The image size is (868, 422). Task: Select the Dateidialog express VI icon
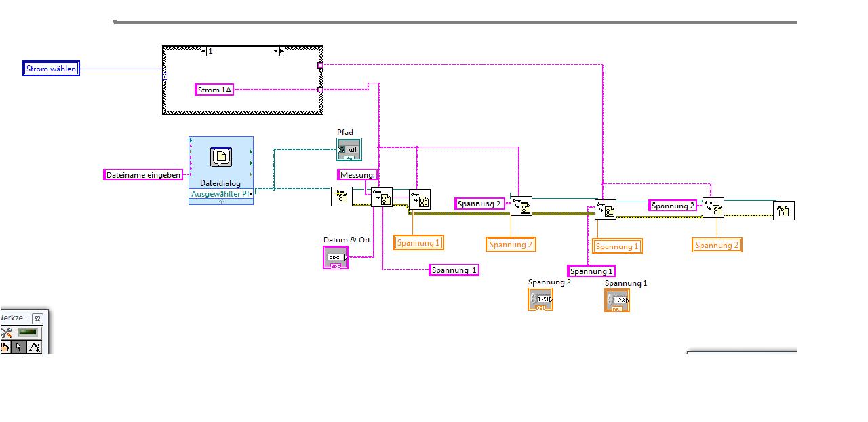220,157
